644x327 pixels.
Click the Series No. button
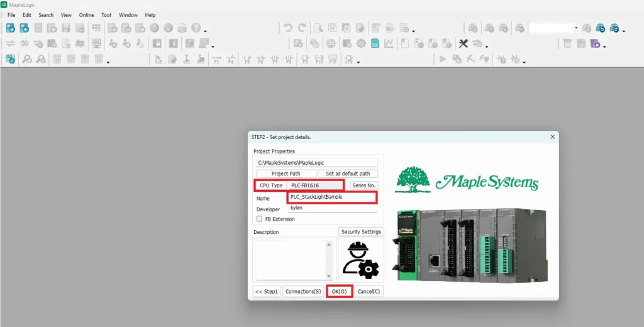pos(364,186)
